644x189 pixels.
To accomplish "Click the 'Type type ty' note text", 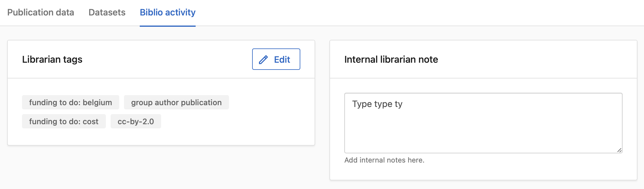I will pos(377,104).
